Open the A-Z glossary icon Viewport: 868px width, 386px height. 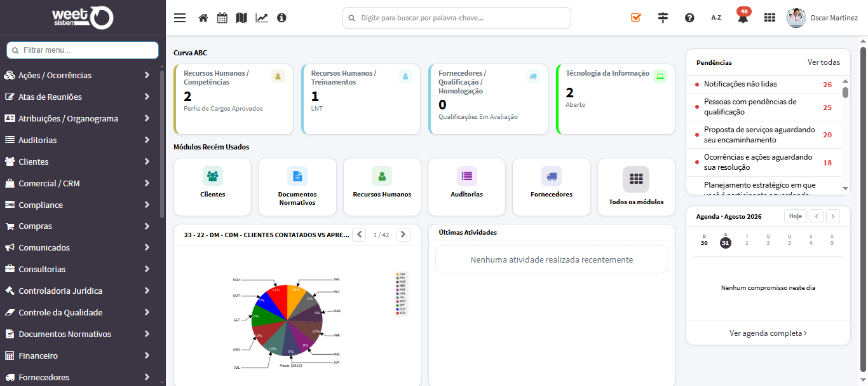(716, 18)
